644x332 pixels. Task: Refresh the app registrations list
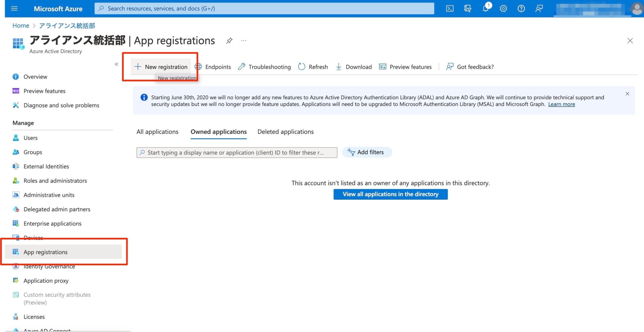click(313, 67)
